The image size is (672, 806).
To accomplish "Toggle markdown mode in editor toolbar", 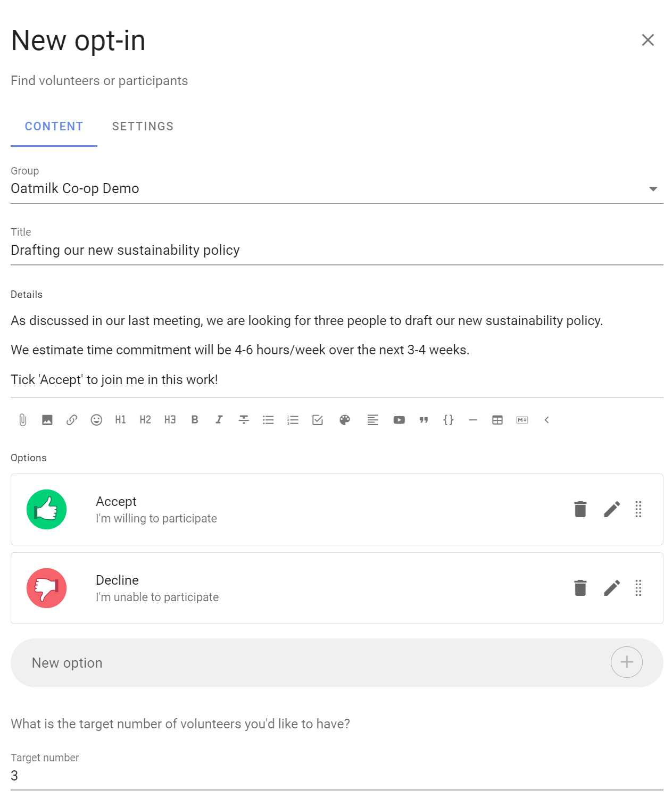I will click(522, 420).
